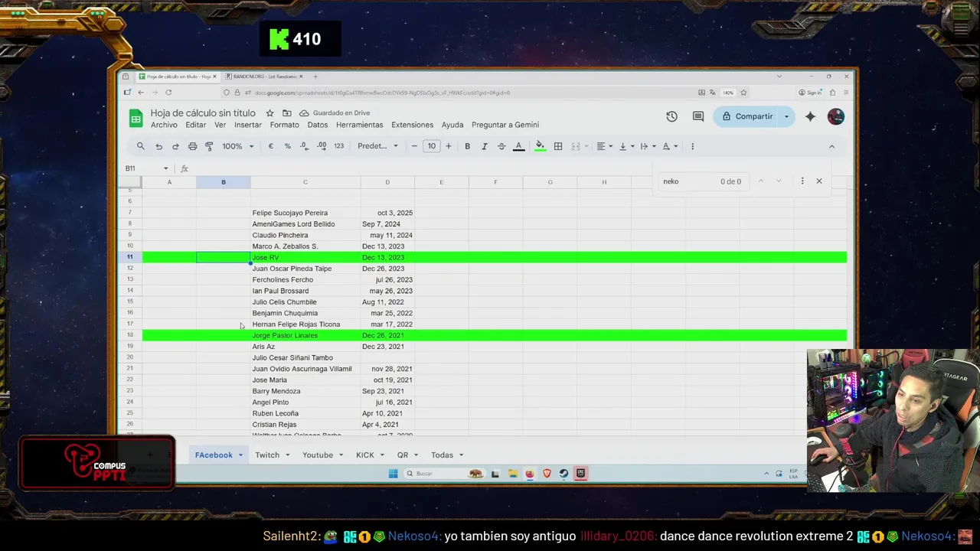This screenshot has width=980, height=551.
Task: Apply percent format
Action: [287, 146]
